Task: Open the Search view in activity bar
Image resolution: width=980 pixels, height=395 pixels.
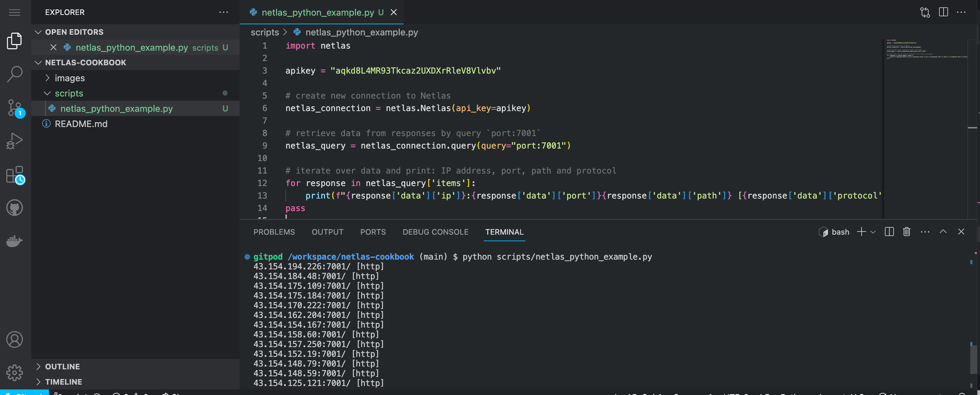Action: (x=15, y=74)
